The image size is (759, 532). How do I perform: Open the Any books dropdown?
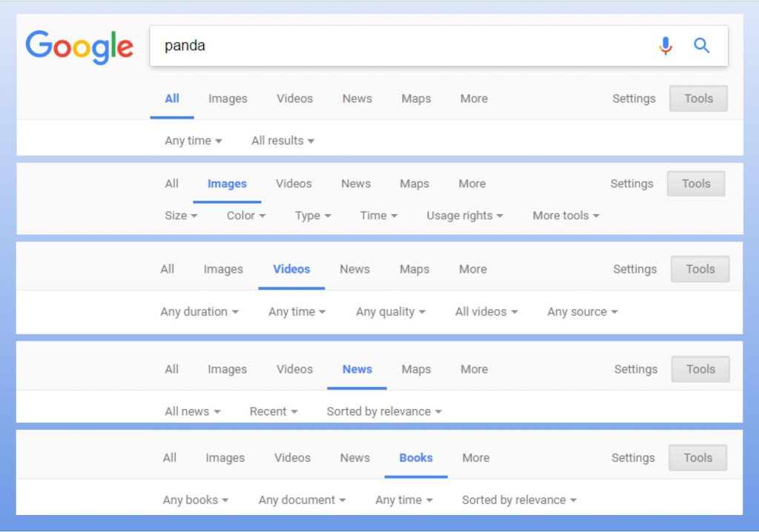(x=196, y=500)
